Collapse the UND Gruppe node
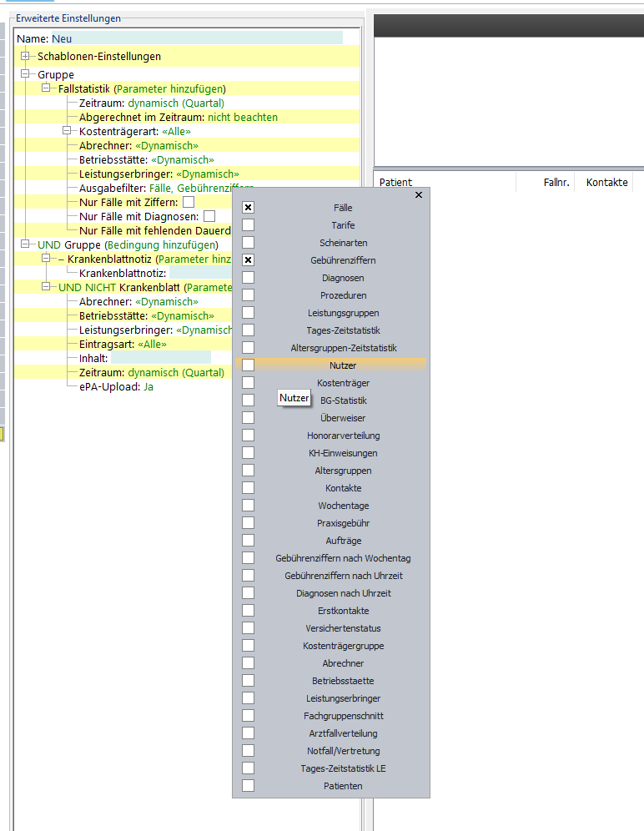 25,244
